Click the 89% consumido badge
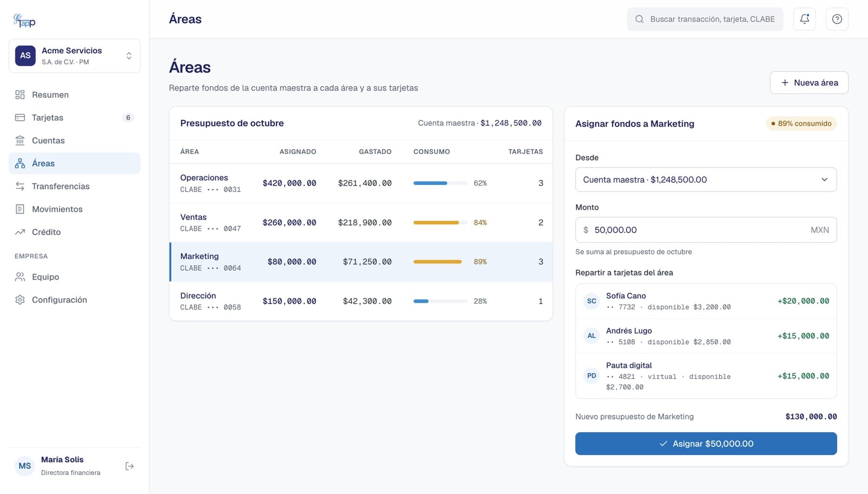The image size is (868, 494). click(x=801, y=123)
